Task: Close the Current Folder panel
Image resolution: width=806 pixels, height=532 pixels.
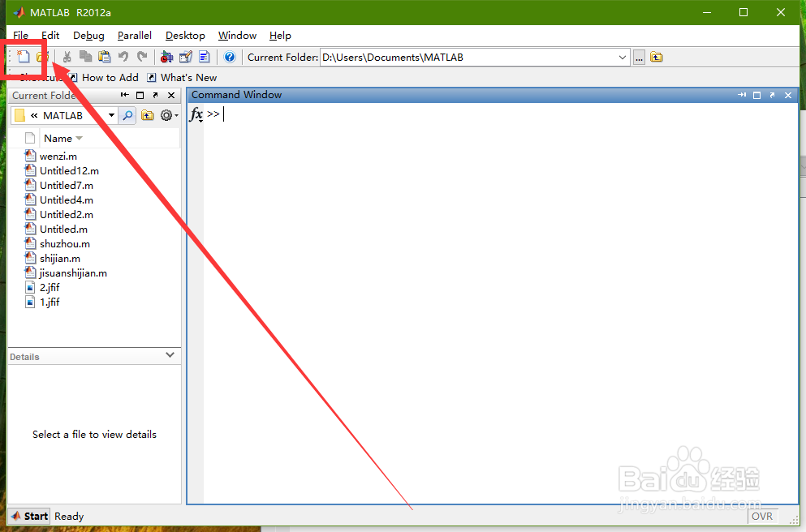Action: coord(171,95)
